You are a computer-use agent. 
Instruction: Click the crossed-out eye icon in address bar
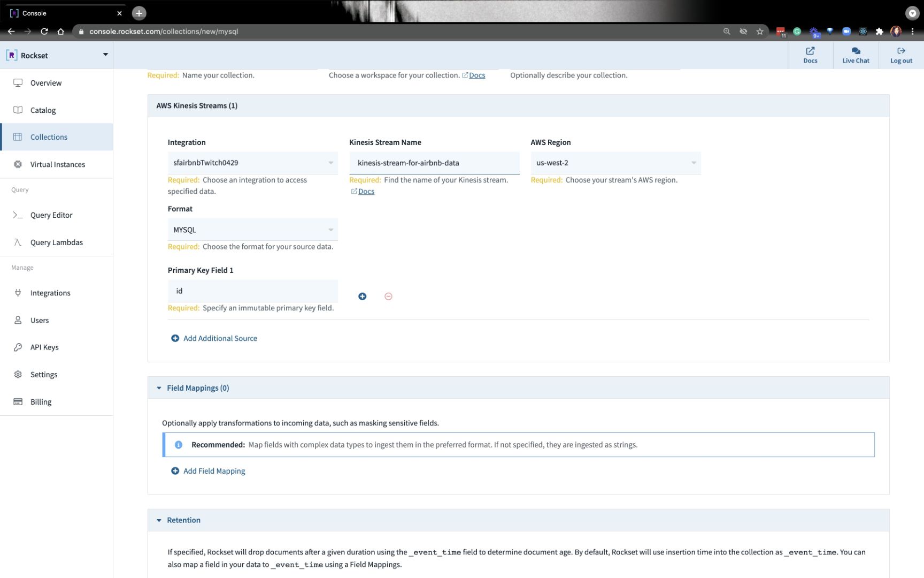(743, 32)
